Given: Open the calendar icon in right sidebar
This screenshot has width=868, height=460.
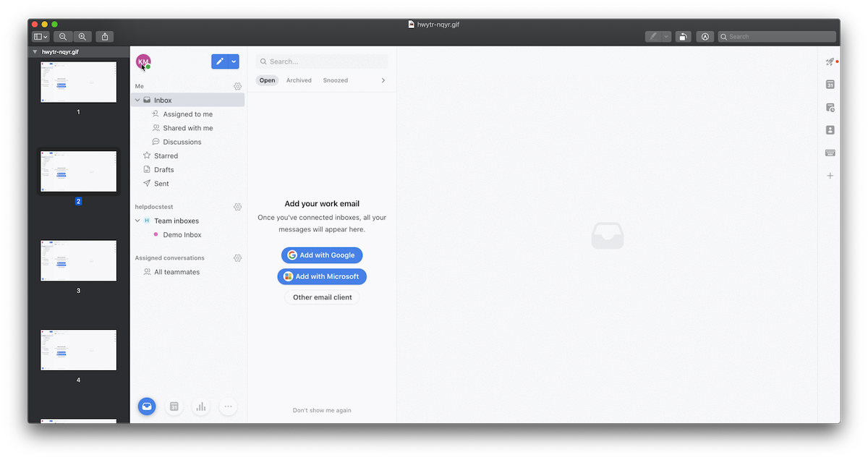Looking at the screenshot, I should 830,85.
